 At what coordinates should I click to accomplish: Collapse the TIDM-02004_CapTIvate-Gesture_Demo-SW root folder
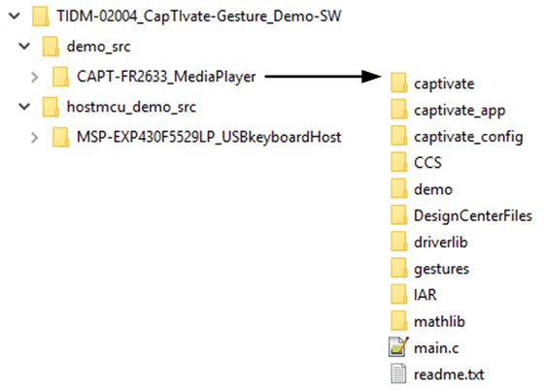tap(15, 16)
